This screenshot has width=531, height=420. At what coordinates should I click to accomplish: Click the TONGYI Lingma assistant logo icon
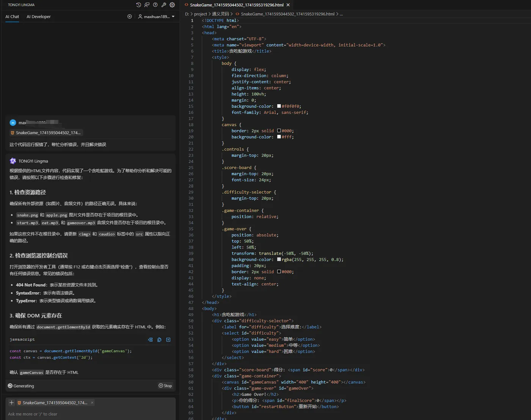[x=13, y=161]
